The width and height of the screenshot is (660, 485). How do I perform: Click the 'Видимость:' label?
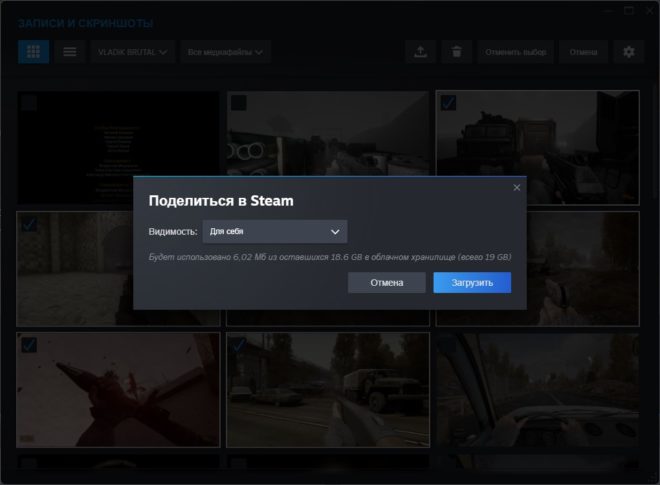173,232
